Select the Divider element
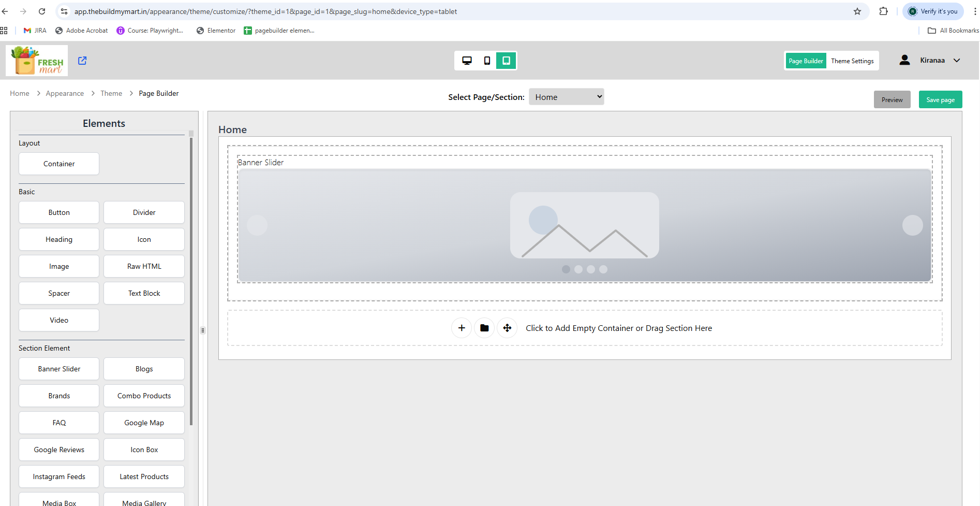Image resolution: width=980 pixels, height=506 pixels. coord(144,212)
